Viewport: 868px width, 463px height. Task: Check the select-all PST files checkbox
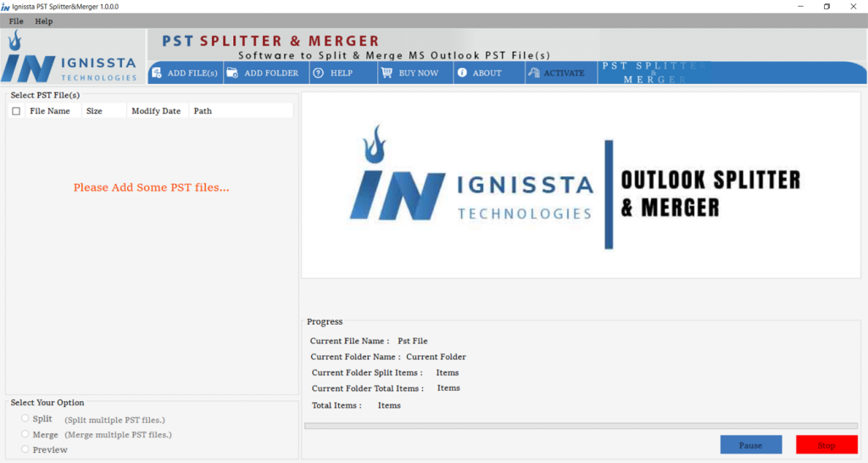click(16, 111)
